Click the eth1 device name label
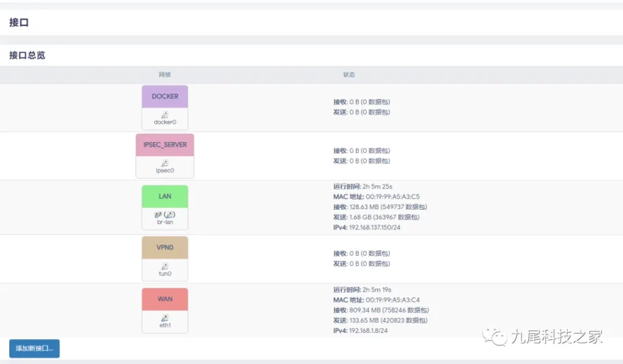 coord(165,326)
